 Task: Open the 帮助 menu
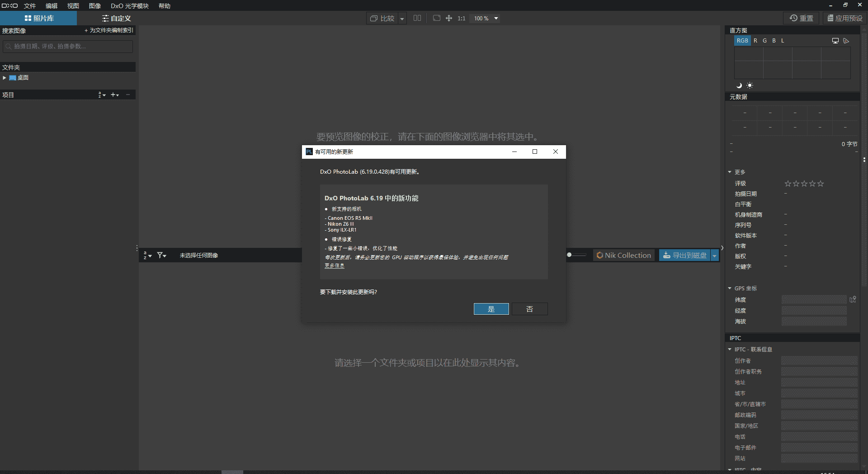pyautogui.click(x=165, y=6)
